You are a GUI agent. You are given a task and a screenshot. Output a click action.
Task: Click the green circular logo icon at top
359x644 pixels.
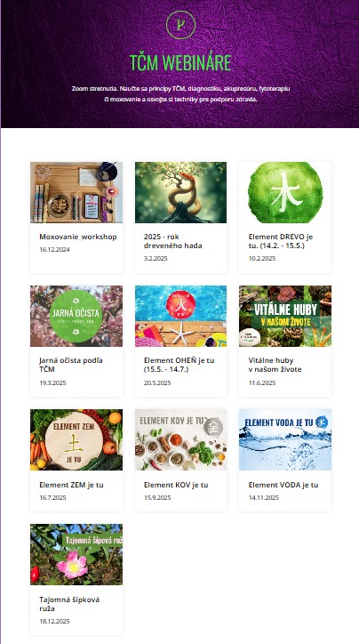pyautogui.click(x=180, y=25)
